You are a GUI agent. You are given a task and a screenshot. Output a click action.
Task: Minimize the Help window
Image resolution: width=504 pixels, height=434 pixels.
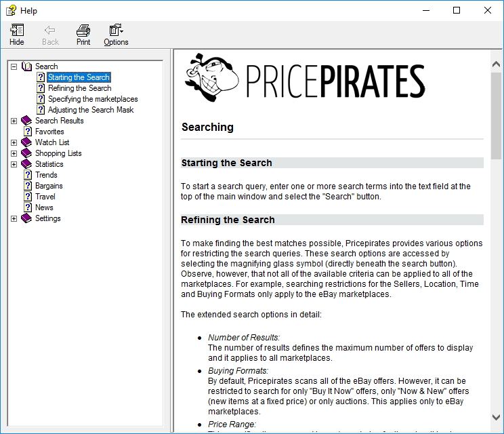click(x=426, y=11)
